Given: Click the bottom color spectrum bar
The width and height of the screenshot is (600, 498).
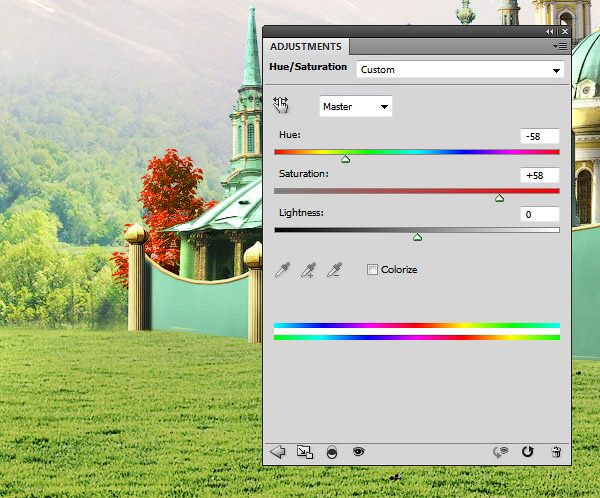Looking at the screenshot, I should click(x=417, y=337).
